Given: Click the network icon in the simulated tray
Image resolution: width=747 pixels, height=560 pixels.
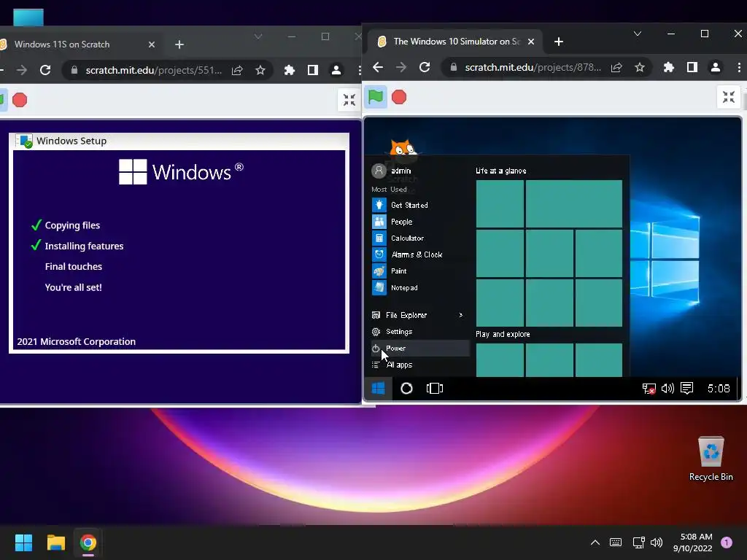Looking at the screenshot, I should click(649, 389).
